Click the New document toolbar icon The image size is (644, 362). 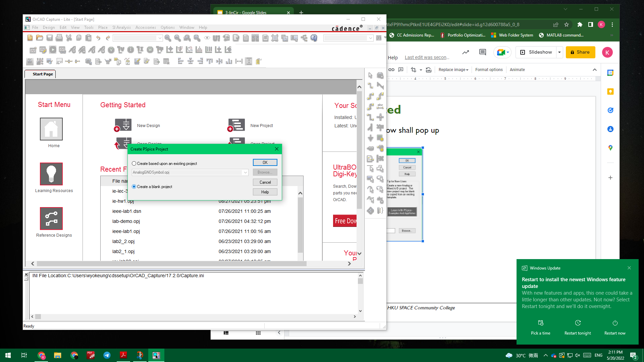tap(30, 38)
